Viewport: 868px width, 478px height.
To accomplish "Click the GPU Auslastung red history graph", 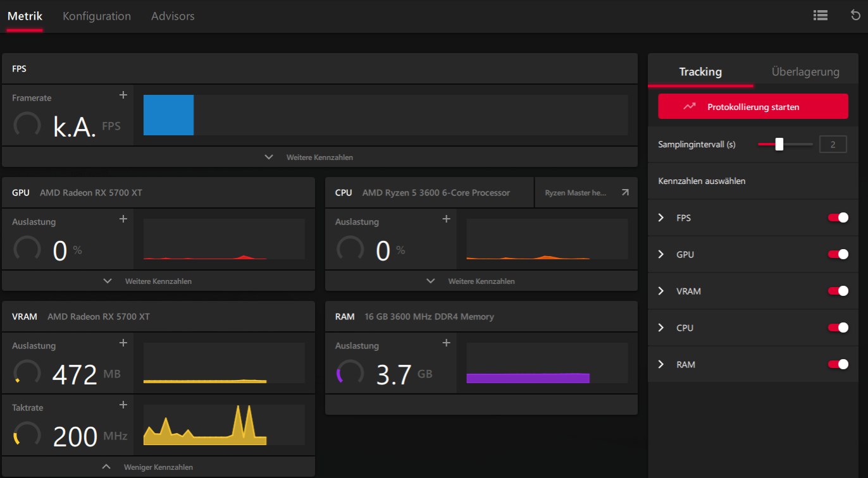I will [x=224, y=239].
